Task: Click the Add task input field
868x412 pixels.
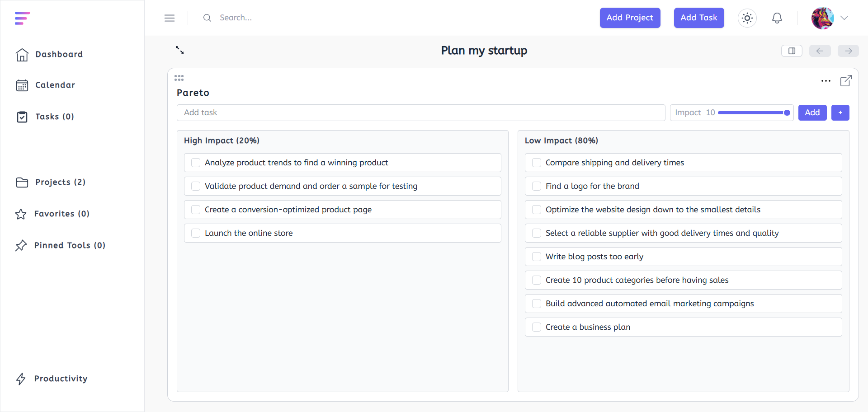Action: tap(420, 112)
